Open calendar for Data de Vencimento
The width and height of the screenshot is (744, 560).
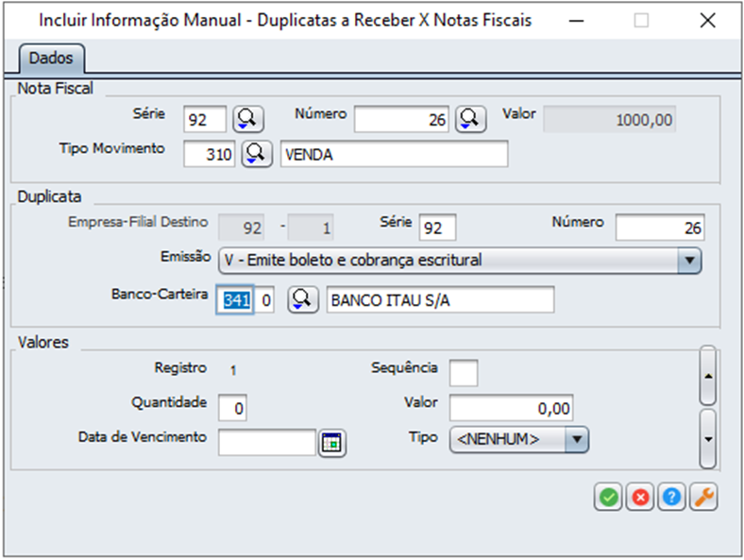(332, 443)
